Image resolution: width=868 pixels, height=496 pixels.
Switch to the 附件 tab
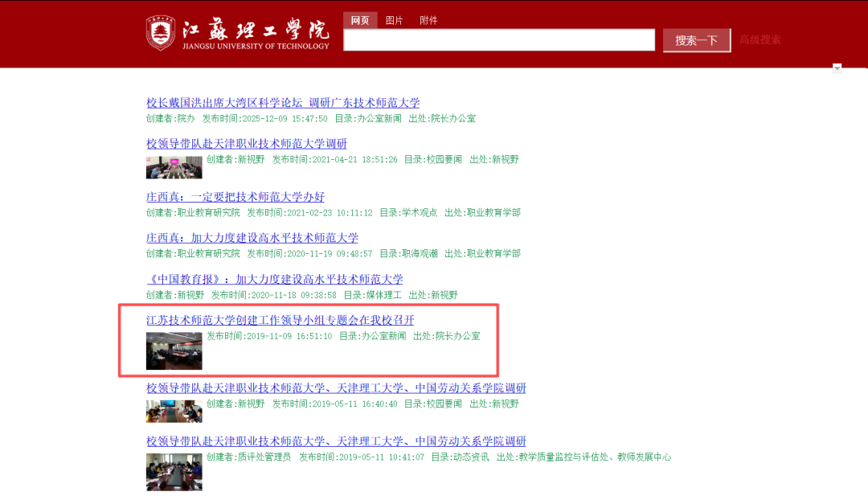429,19
